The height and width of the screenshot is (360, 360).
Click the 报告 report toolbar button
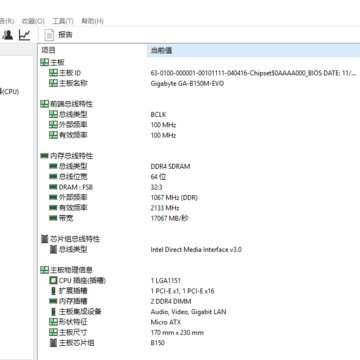click(59, 35)
